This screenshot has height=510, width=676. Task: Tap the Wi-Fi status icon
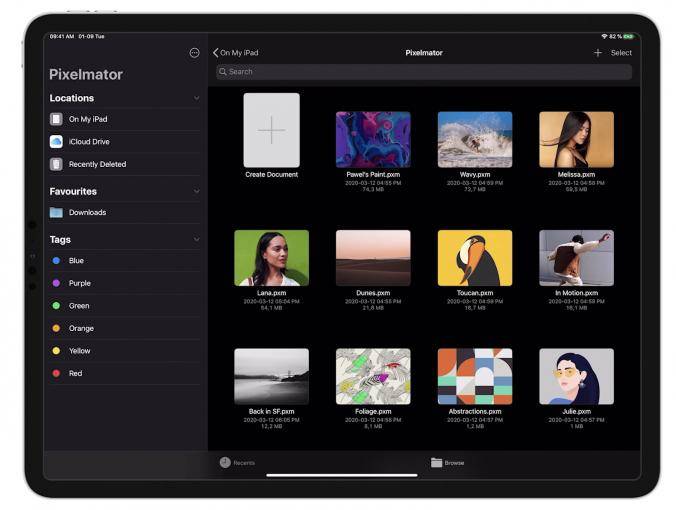pos(604,37)
